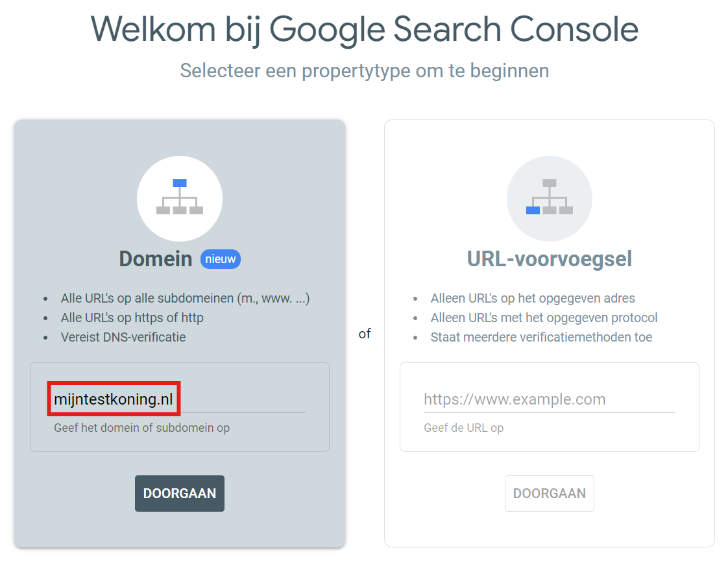Image resolution: width=728 pixels, height=563 pixels.
Task: Click 'Alle URL's op alle subdomeinen' bullet
Action: [185, 299]
